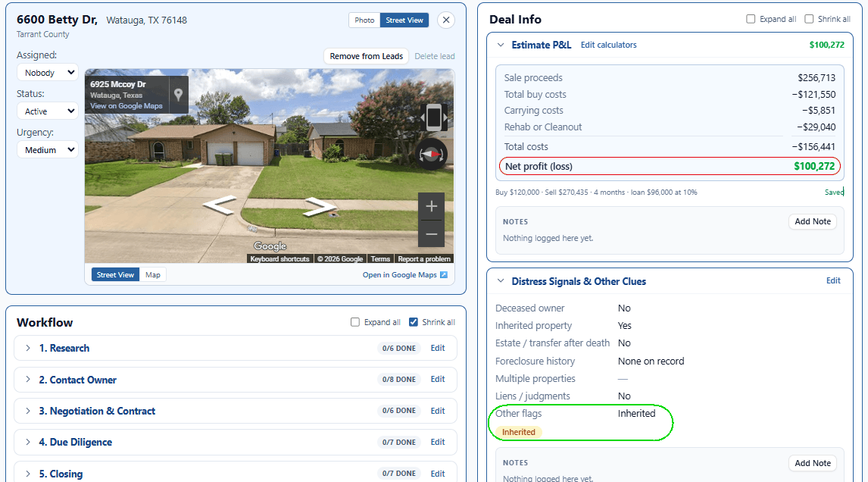Select the Street View tab below the image
This screenshot has height=482, width=868.
coord(115,275)
